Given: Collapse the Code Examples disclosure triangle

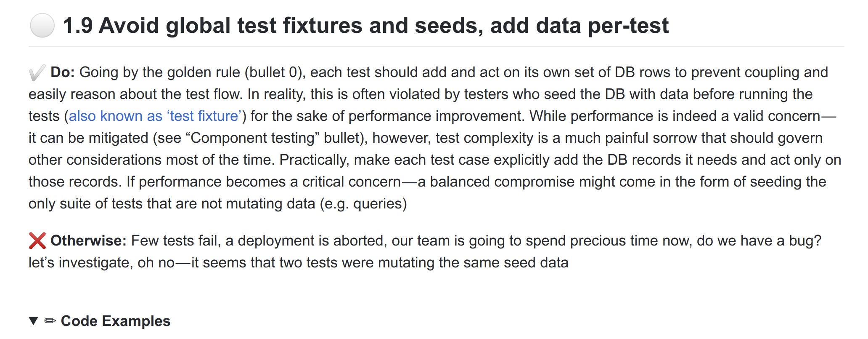Looking at the screenshot, I should pos(34,321).
